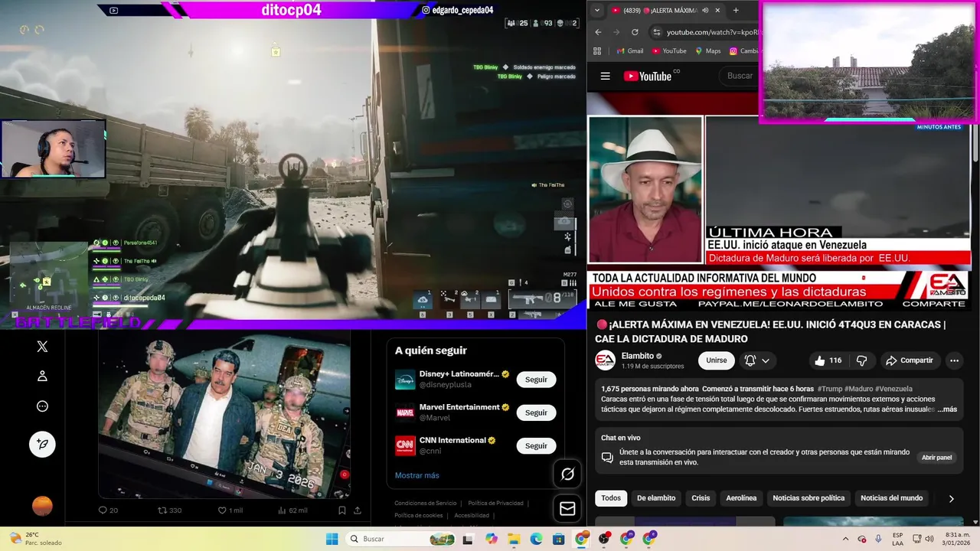
Task: Click the taskbar 'Buscar' search box
Action: tap(401, 539)
